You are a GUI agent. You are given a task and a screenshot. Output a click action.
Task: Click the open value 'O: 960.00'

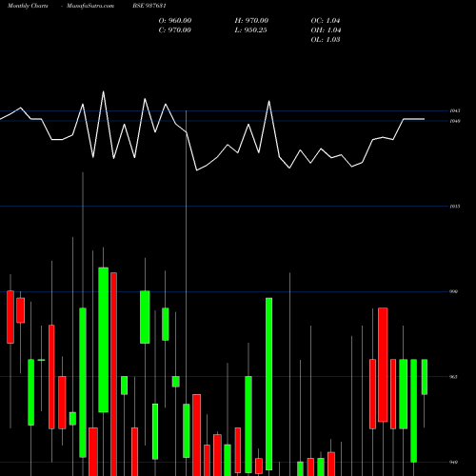175,21
